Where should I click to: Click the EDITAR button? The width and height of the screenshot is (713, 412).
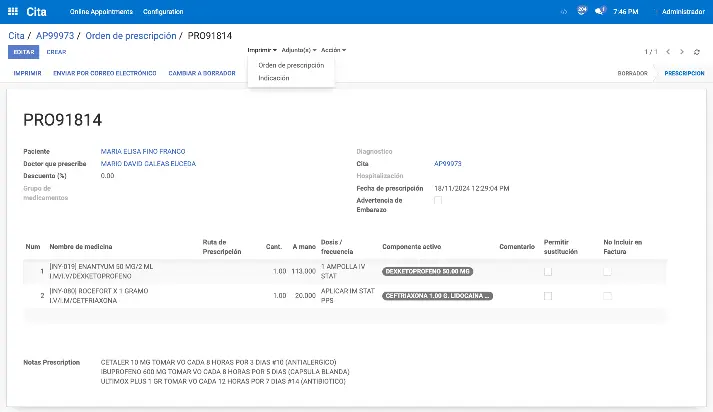coord(23,52)
